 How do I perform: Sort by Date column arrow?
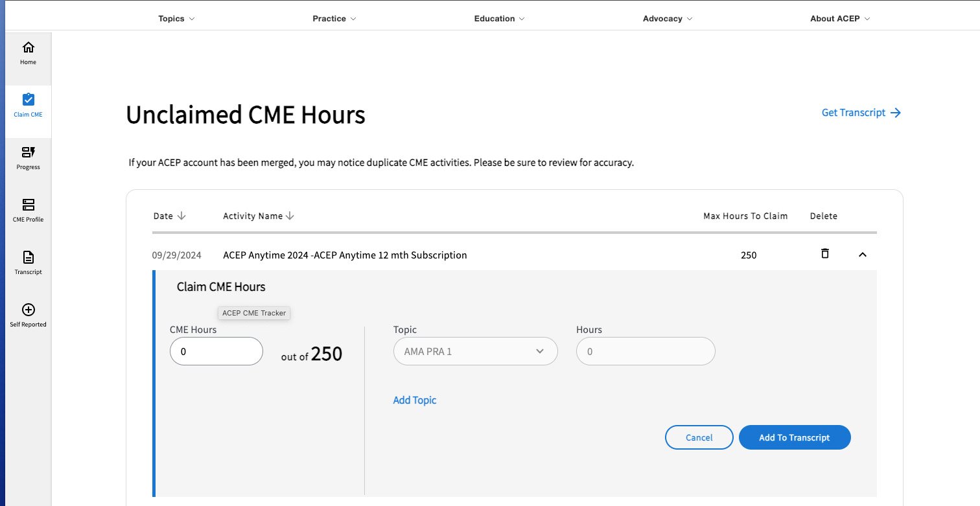[x=181, y=216]
